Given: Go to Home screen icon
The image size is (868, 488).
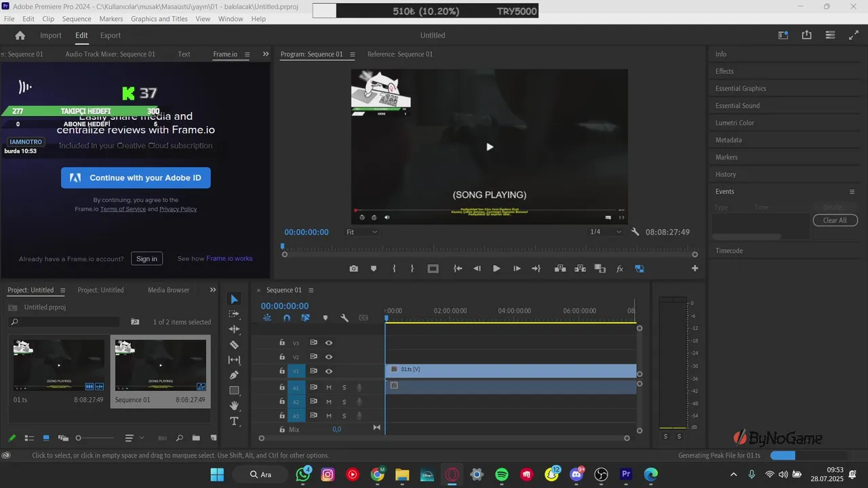Looking at the screenshot, I should (x=20, y=35).
